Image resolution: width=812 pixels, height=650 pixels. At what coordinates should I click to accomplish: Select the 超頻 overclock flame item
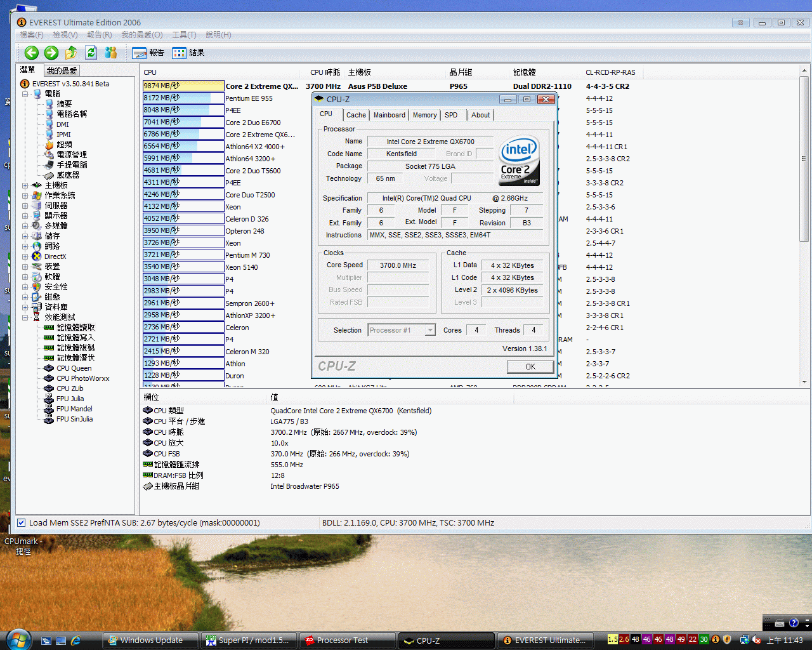59,145
